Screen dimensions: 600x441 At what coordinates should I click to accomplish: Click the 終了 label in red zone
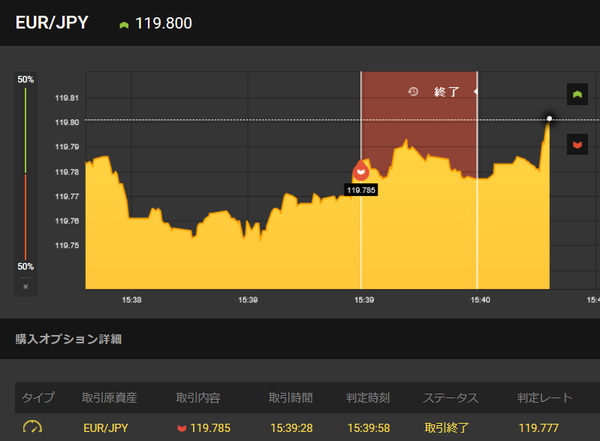coord(447,92)
